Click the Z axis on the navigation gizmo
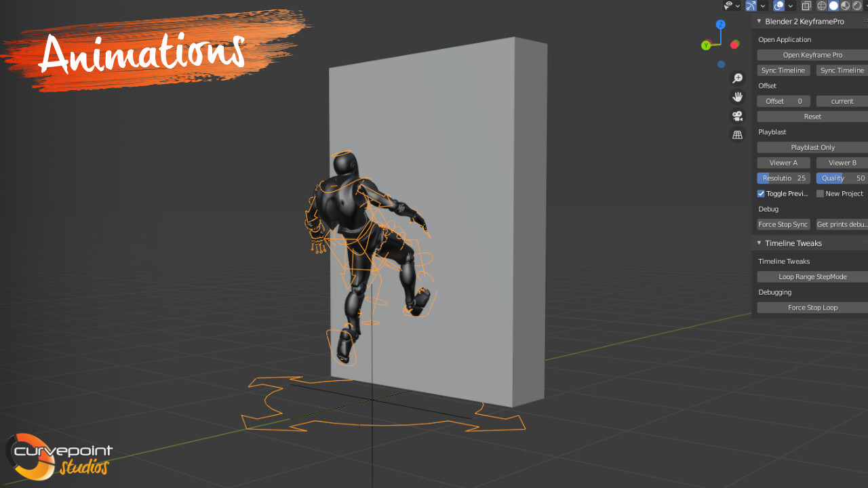 click(x=720, y=24)
